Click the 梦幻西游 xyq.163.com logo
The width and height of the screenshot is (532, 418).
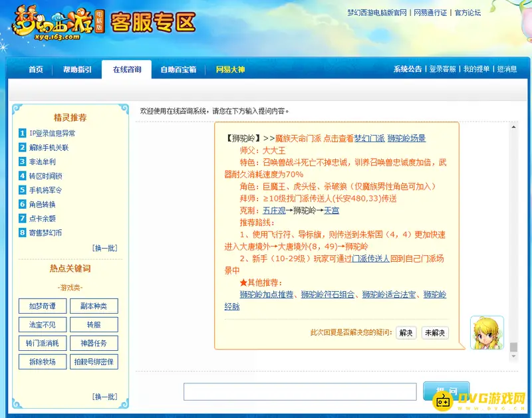pyautogui.click(x=59, y=23)
